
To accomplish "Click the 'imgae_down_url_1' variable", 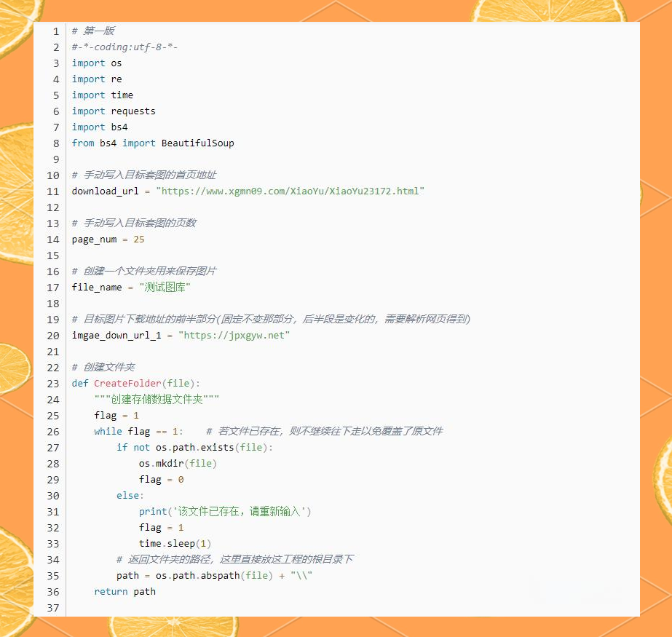I will coord(116,335).
